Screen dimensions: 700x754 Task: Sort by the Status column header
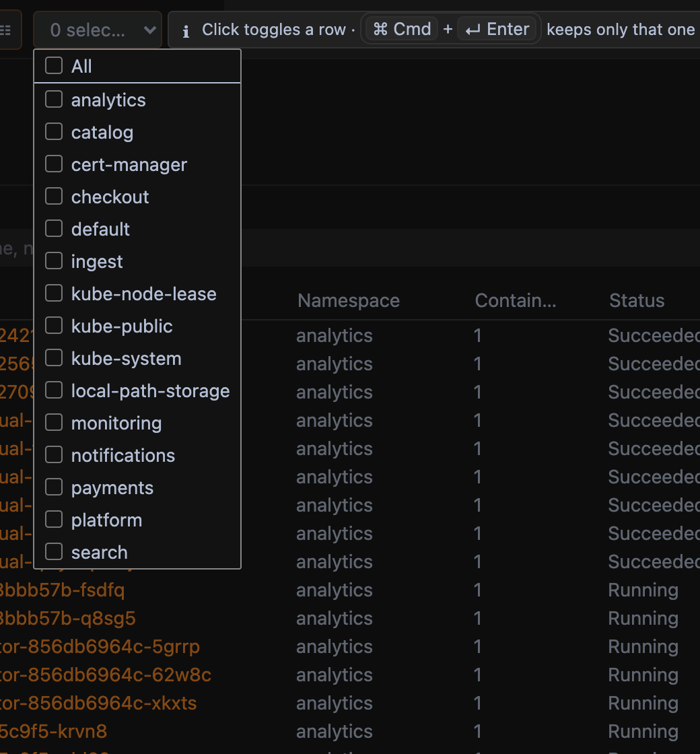coord(637,300)
